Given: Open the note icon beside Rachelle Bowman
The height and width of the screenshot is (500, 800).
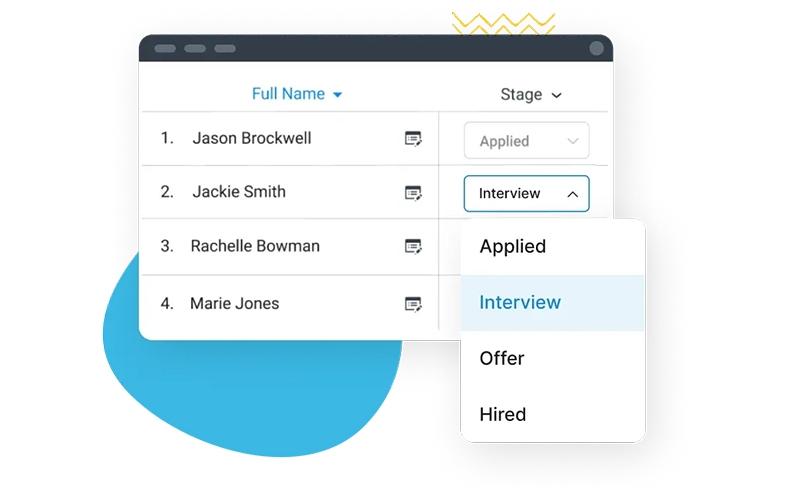Looking at the screenshot, I should click(x=413, y=247).
